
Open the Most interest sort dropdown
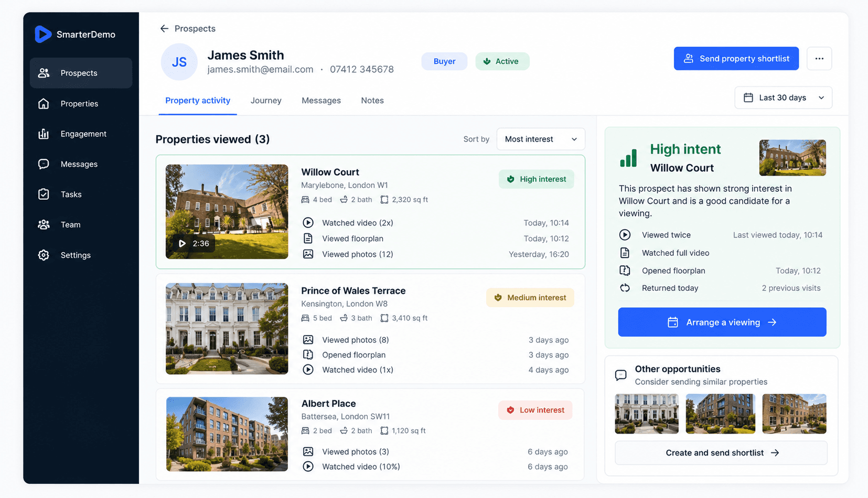tap(541, 139)
